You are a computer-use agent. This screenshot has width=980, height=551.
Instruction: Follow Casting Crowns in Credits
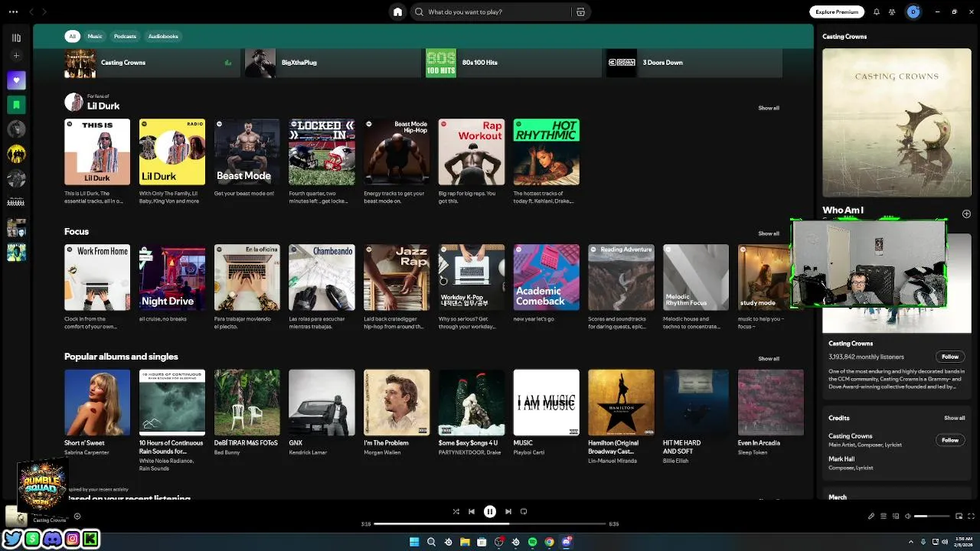tap(950, 440)
